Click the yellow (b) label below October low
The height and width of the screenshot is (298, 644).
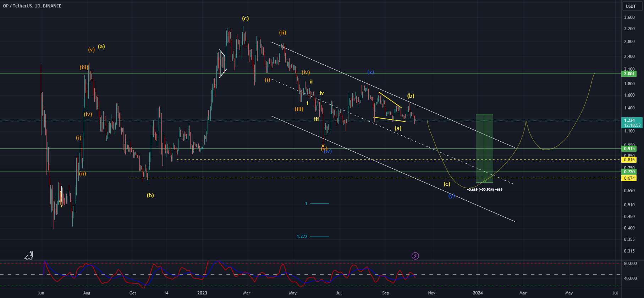point(150,195)
